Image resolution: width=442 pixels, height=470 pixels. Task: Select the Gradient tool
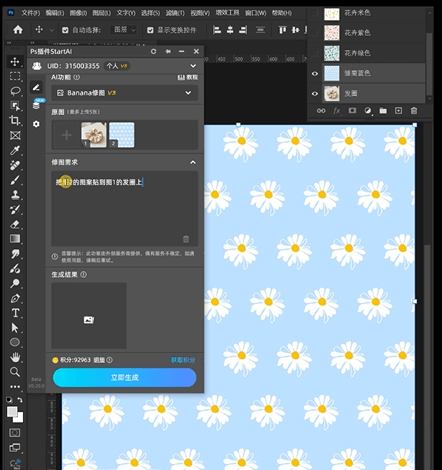(x=15, y=239)
